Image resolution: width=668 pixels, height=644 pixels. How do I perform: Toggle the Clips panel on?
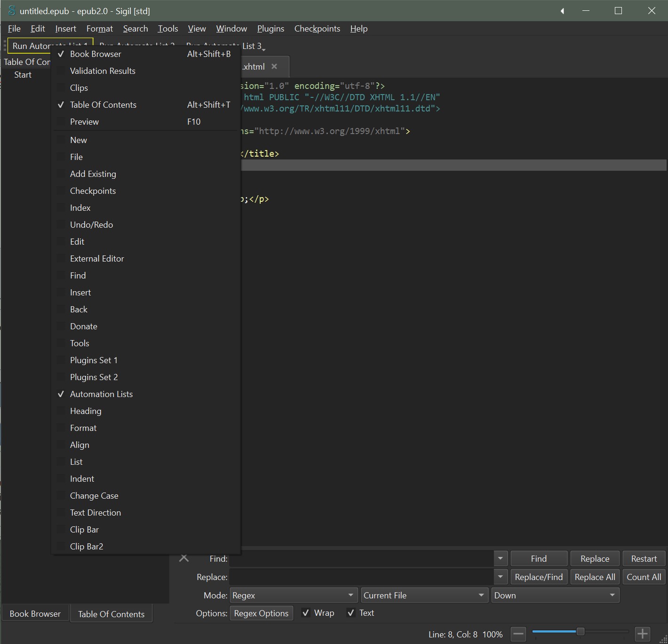(146, 88)
